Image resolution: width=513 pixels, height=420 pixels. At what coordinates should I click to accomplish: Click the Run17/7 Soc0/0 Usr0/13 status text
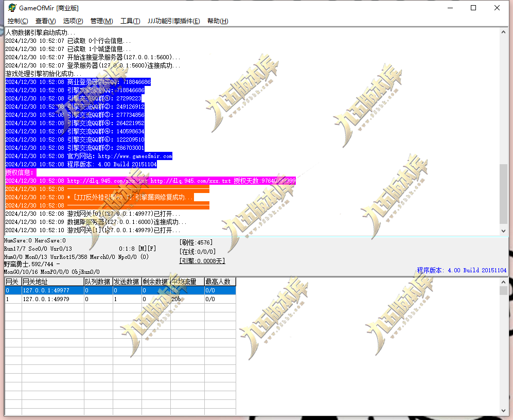[x=38, y=249]
